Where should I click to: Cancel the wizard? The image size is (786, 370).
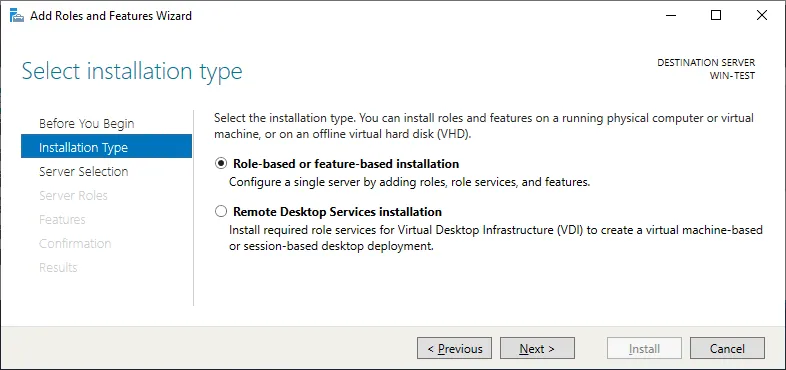pos(727,348)
